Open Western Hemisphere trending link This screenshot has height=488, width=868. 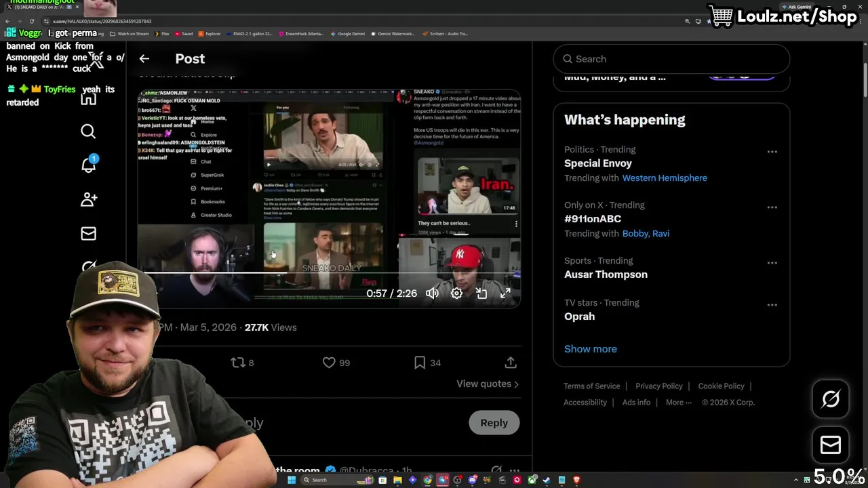tap(665, 178)
